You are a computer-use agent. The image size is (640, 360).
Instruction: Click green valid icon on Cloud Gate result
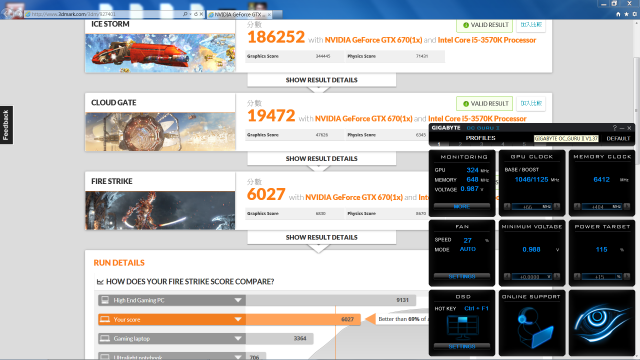click(x=466, y=104)
